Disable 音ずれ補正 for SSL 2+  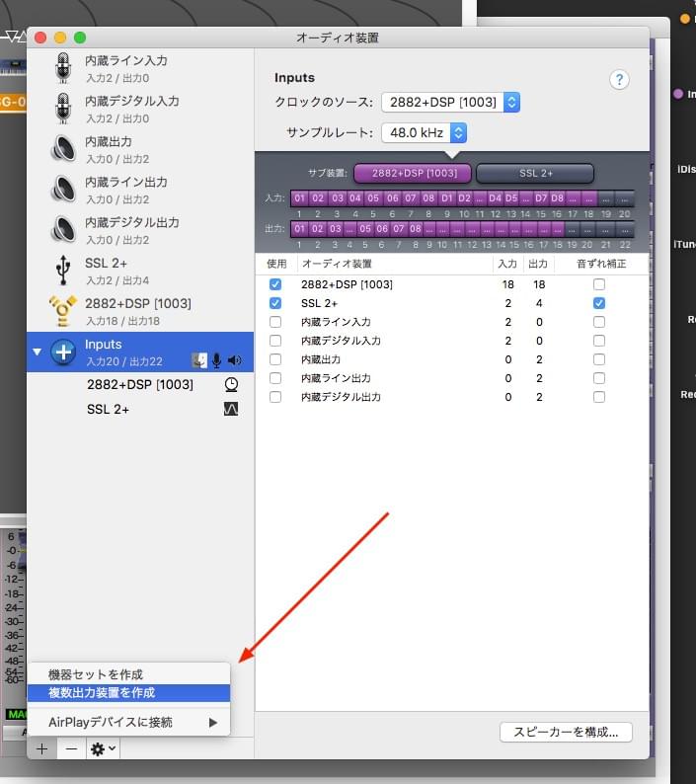click(599, 303)
